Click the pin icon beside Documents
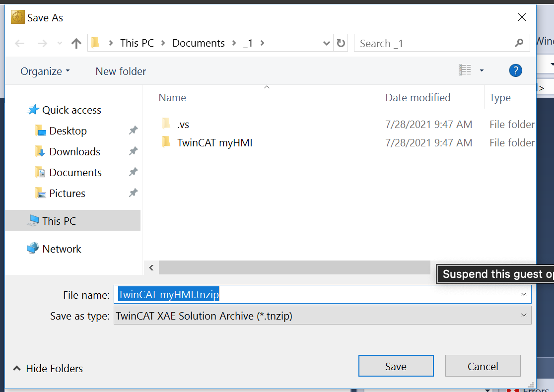This screenshot has width=554, height=392. pos(133,172)
